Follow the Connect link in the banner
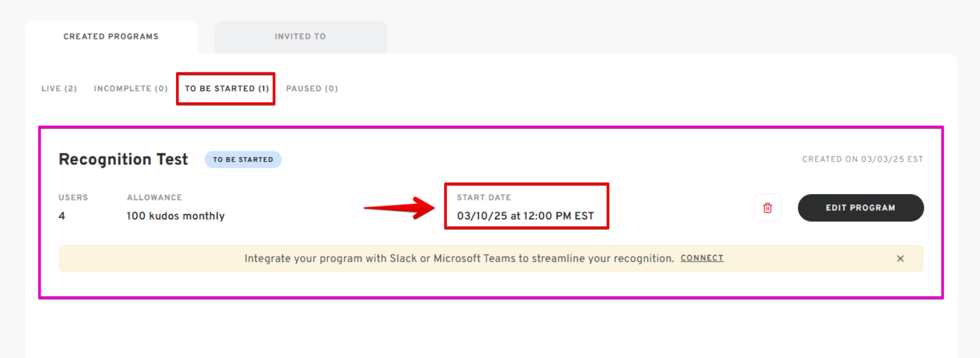This screenshot has width=980, height=358. pyautogui.click(x=702, y=258)
